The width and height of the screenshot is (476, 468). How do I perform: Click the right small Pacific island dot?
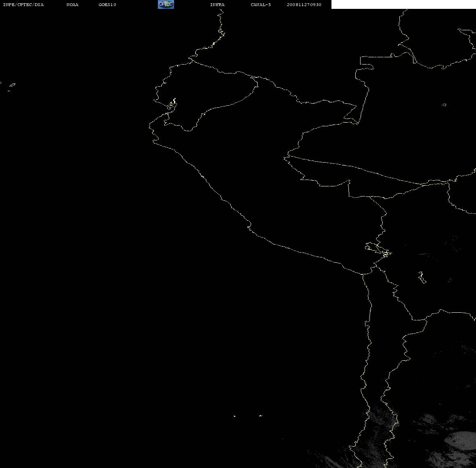(261, 416)
